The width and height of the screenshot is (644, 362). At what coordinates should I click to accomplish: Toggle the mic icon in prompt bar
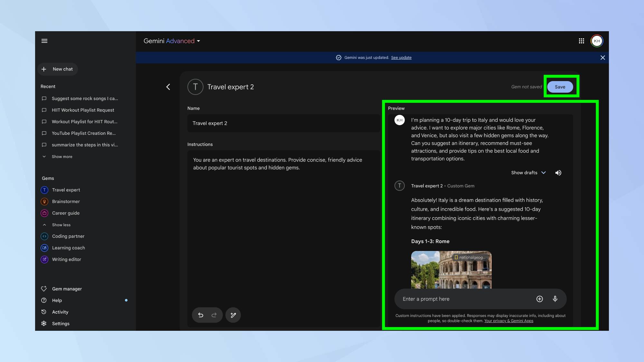(x=555, y=299)
